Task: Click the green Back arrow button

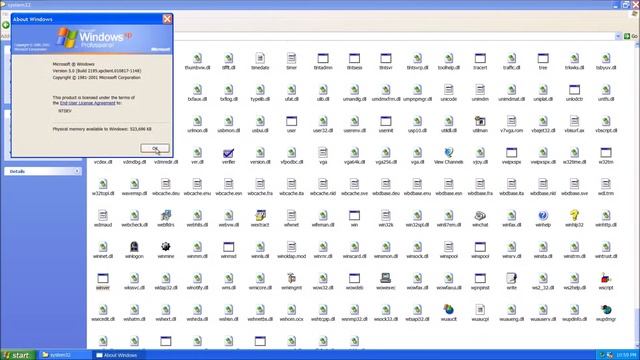Action: pos(5,25)
